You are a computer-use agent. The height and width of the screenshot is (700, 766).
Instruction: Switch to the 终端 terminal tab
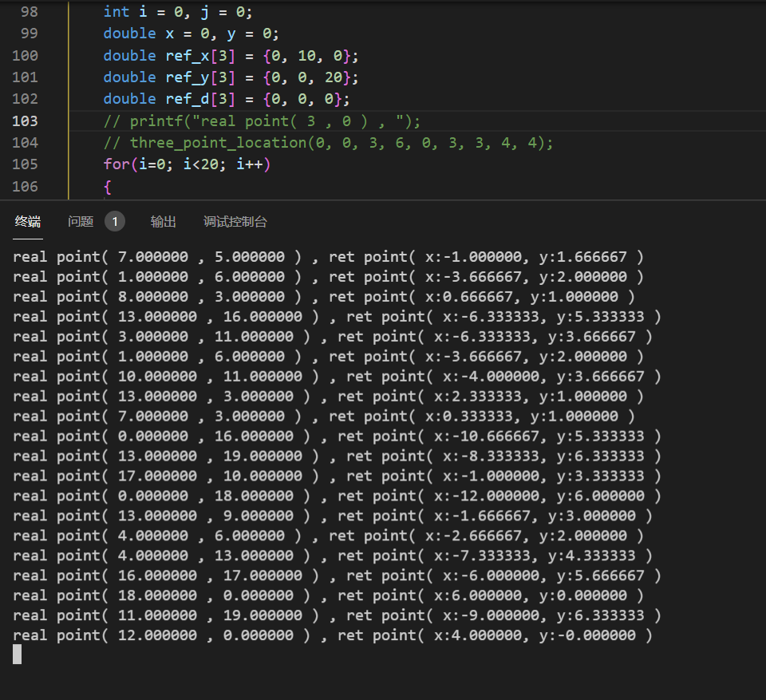point(28,222)
